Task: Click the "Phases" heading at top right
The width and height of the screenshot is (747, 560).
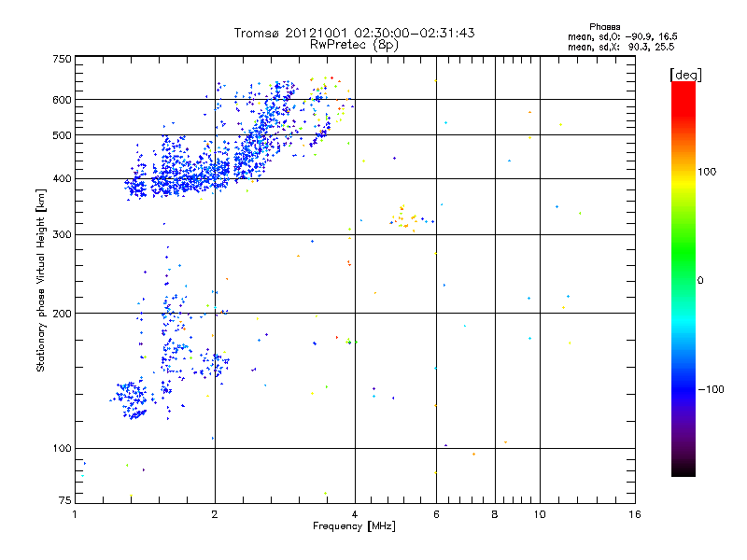Action: [604, 27]
